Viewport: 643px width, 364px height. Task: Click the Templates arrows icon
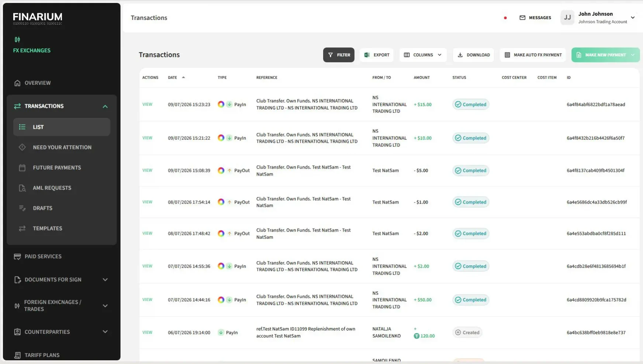point(22,228)
